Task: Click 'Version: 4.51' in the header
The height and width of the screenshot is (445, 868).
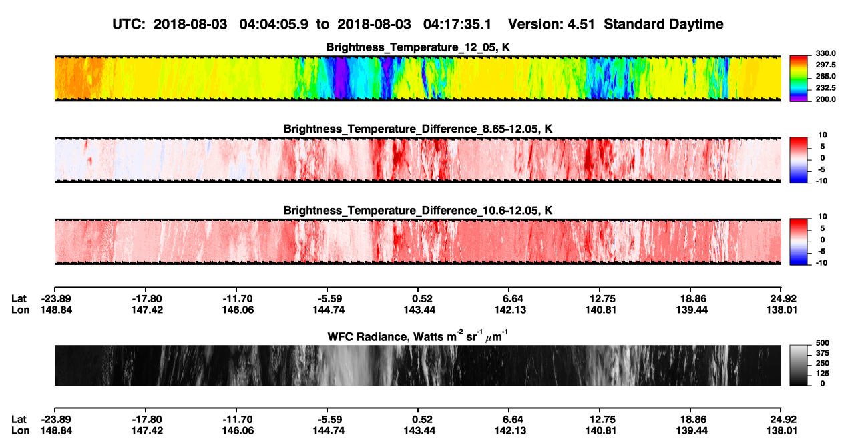Action: click(x=551, y=24)
